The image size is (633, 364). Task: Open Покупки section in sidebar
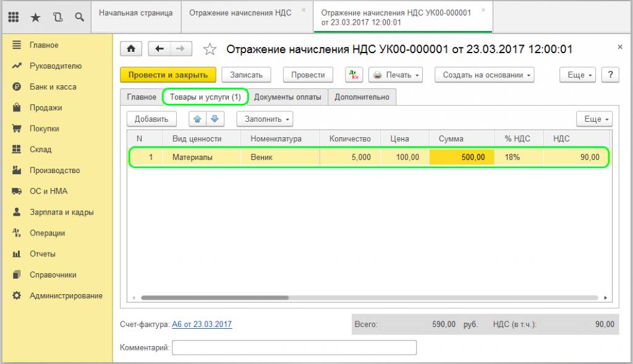pyautogui.click(x=44, y=129)
